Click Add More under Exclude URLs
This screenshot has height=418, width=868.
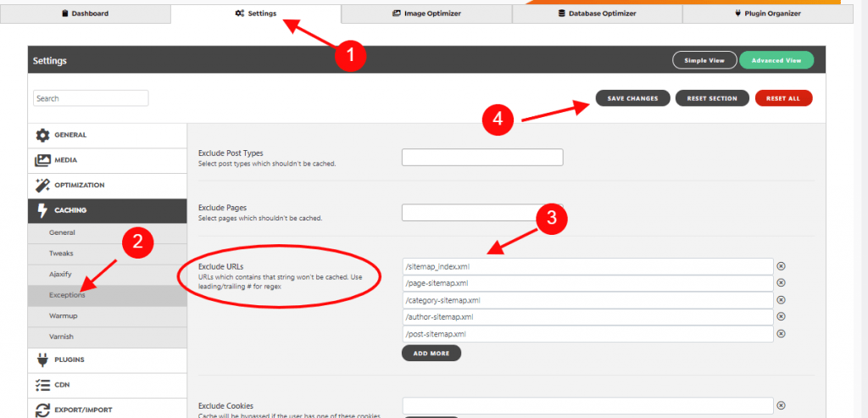pyautogui.click(x=431, y=353)
